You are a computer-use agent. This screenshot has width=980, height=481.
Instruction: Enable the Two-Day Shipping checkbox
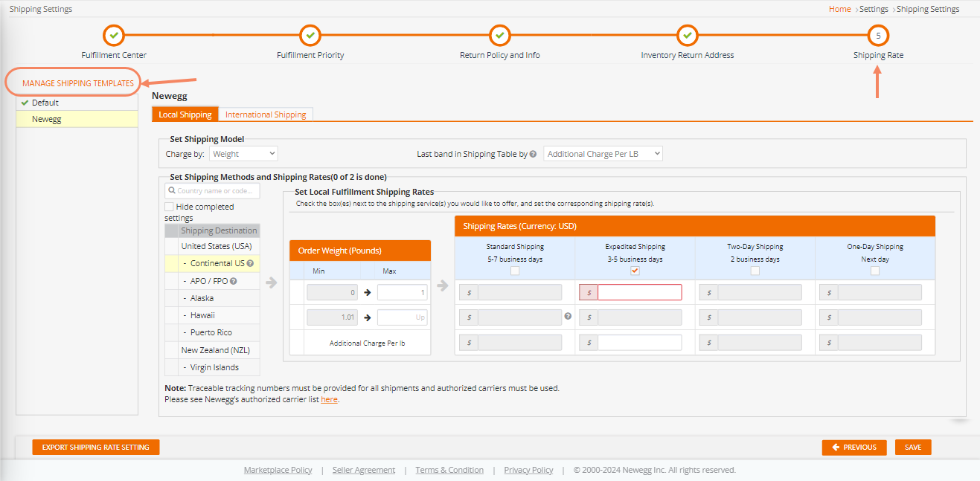tap(755, 271)
